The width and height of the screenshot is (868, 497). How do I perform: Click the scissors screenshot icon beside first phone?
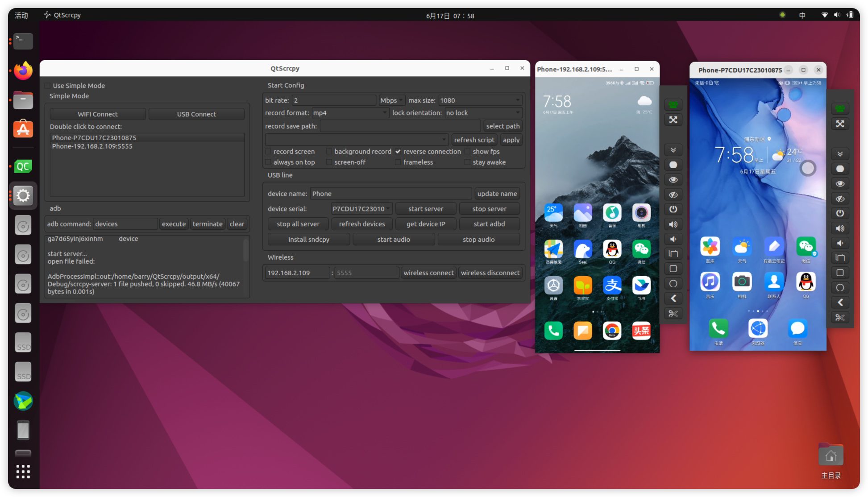[x=673, y=314]
